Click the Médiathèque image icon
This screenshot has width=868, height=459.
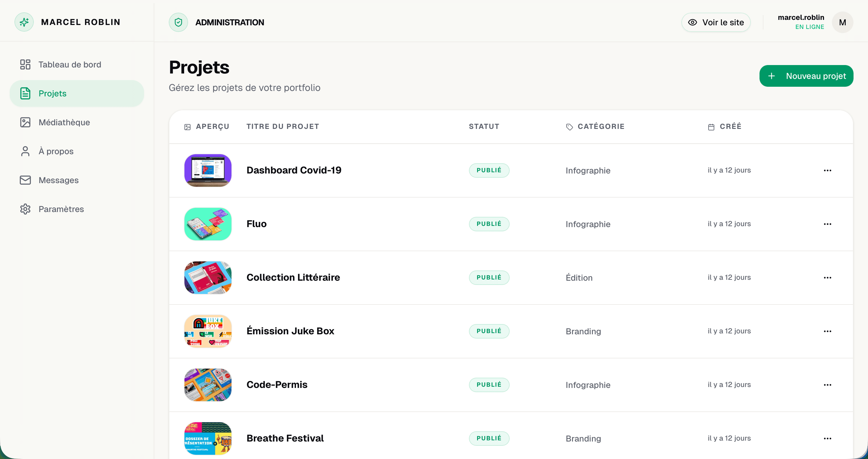point(25,122)
